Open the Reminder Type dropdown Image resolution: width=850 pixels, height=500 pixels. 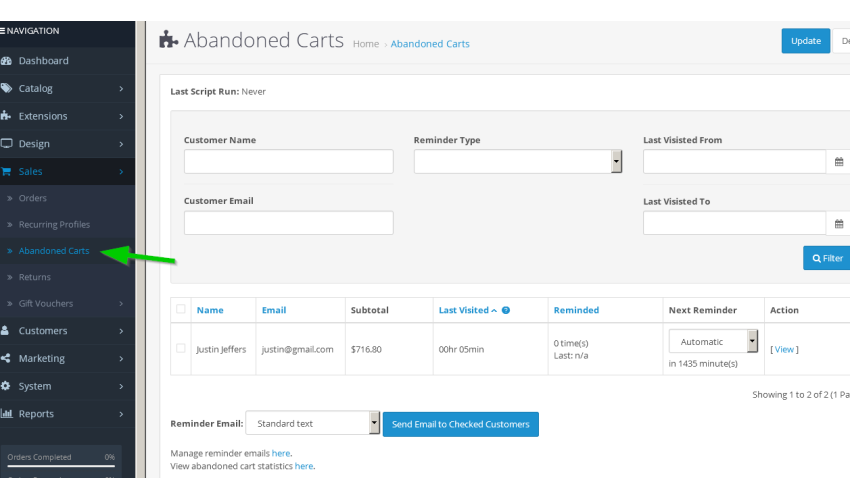(x=518, y=162)
